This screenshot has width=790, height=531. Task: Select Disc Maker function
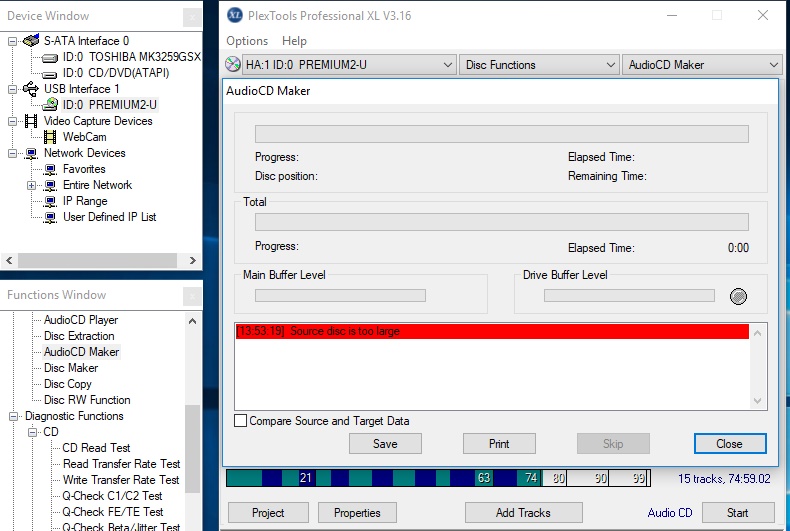click(71, 368)
